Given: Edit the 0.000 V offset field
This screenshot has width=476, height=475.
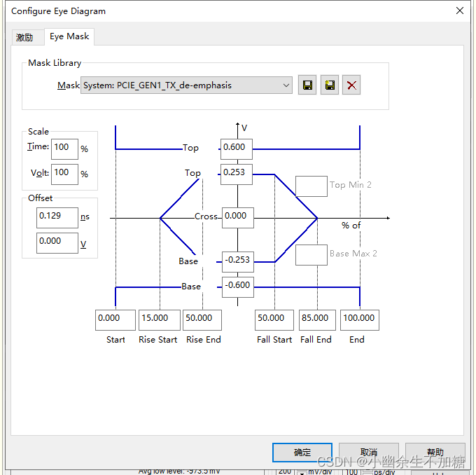Looking at the screenshot, I should pos(57,243).
